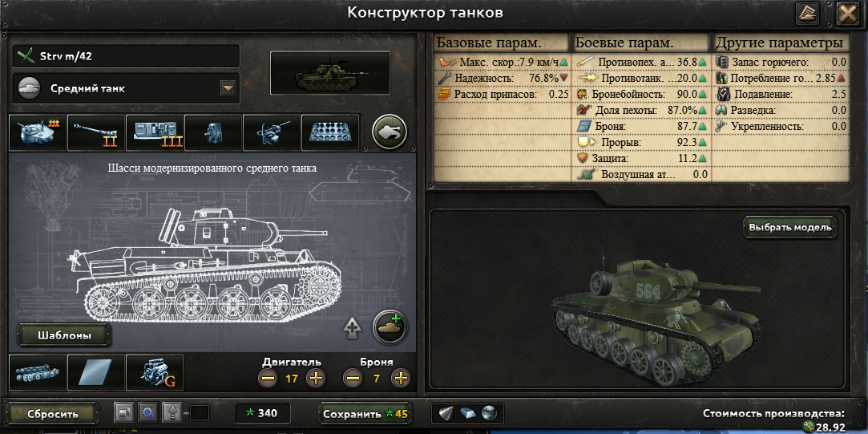Select the suspension tracks module slot
The image size is (868, 434).
coord(38,372)
